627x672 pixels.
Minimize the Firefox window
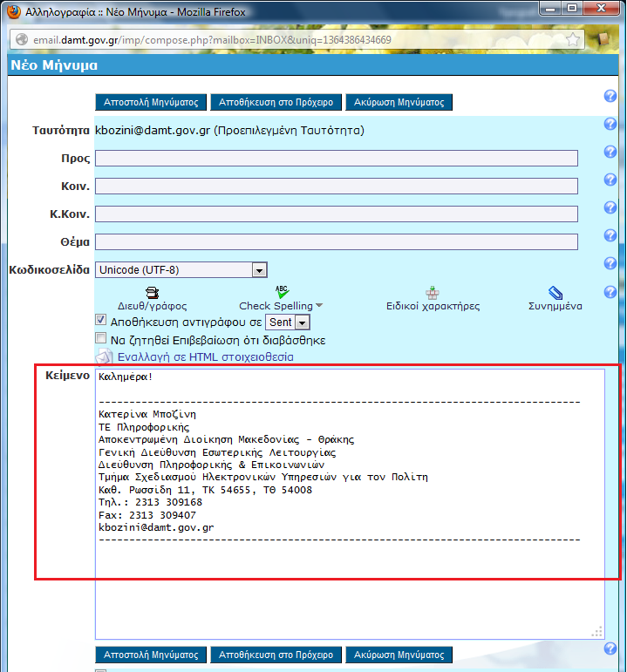tap(550, 8)
